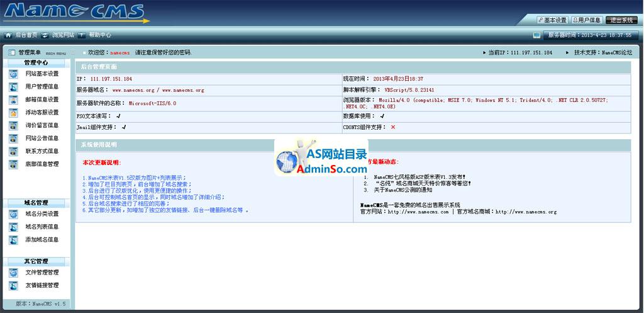Image resolution: width=644 pixels, height=313 pixels.
Task: Click the 服务器时间 clock display
Action: click(x=590, y=35)
